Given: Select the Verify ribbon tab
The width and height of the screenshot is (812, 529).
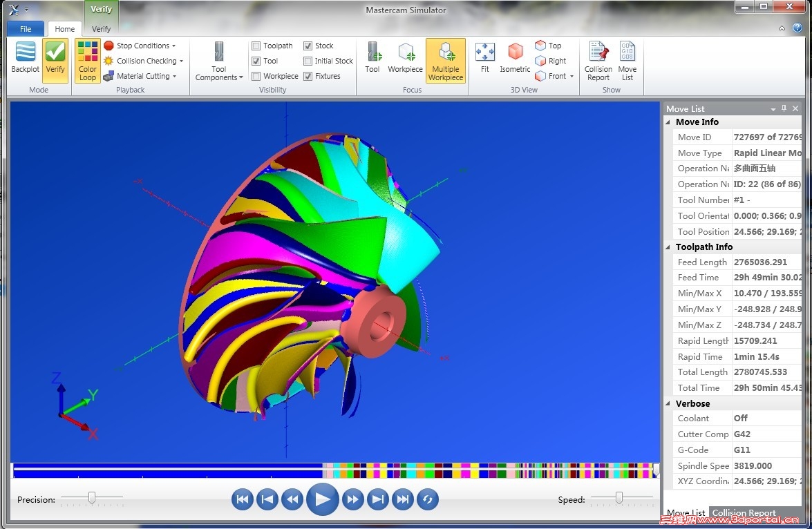Looking at the screenshot, I should pyautogui.click(x=101, y=29).
